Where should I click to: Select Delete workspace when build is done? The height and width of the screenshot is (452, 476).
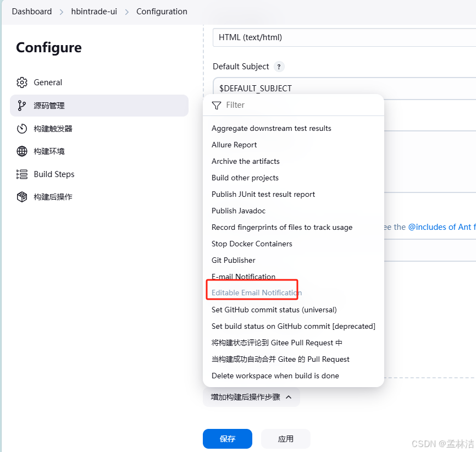click(x=275, y=376)
